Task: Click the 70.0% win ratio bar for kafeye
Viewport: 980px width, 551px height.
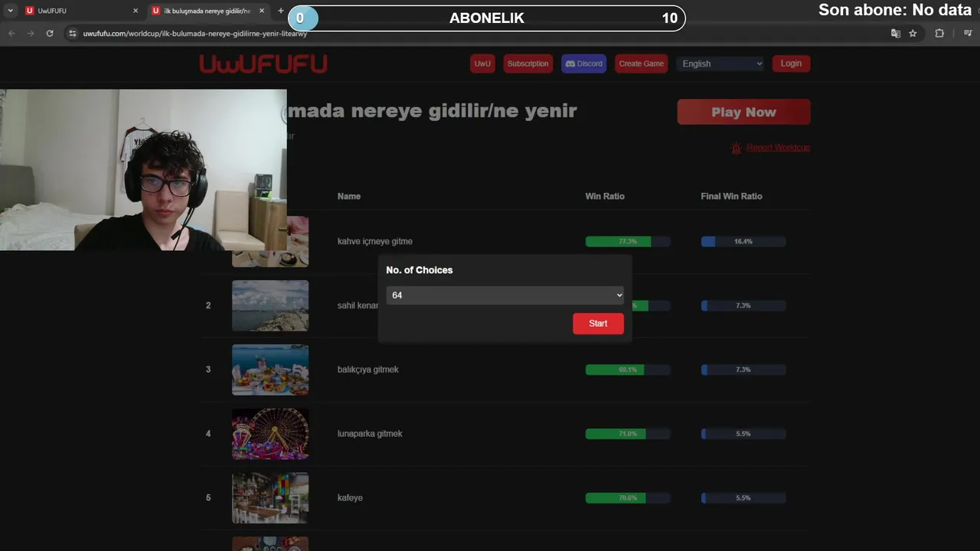Action: 628,498
